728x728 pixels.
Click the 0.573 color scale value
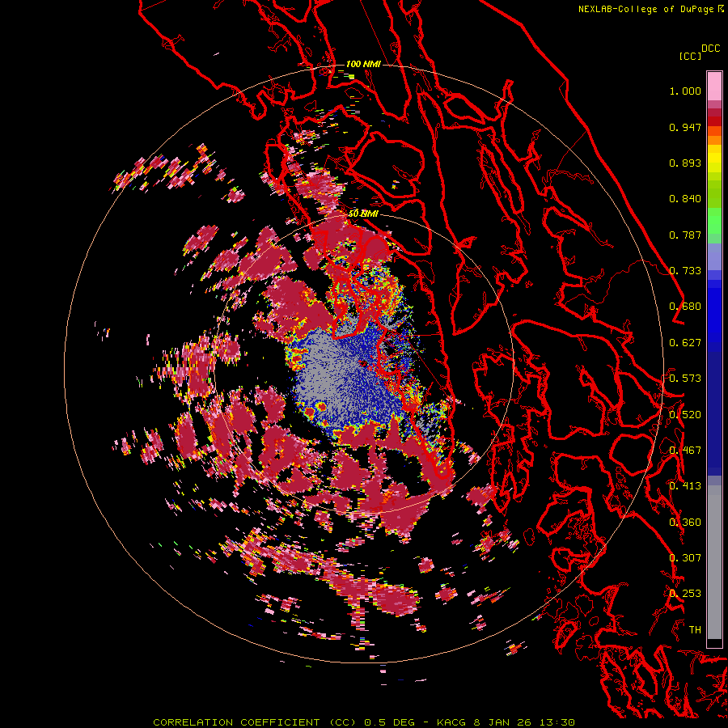pos(685,379)
